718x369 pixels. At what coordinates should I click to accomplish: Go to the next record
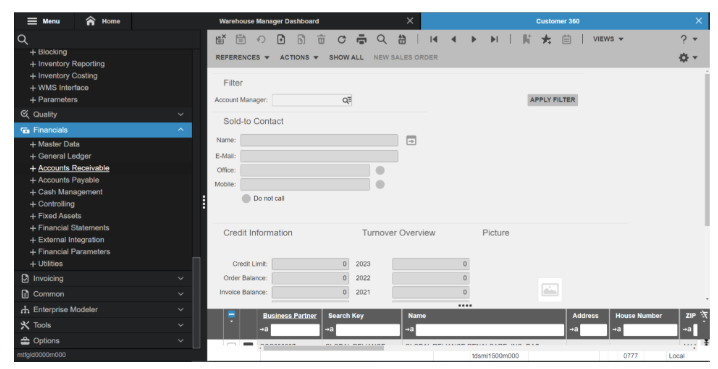click(474, 39)
